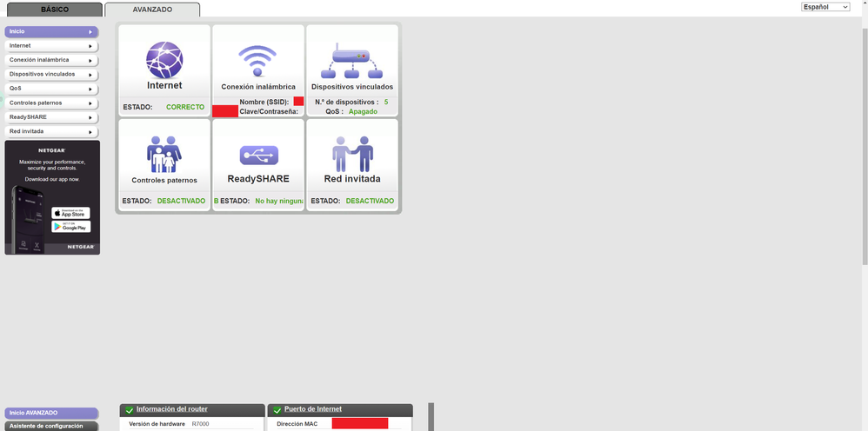Open Dispositivos vinculados in the sidebar
The height and width of the screenshot is (431, 868).
click(x=51, y=74)
